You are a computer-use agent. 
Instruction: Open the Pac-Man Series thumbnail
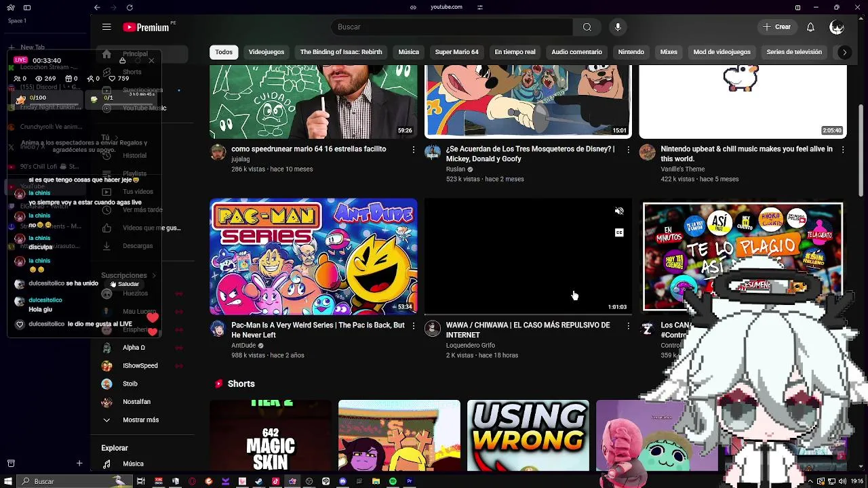click(x=313, y=257)
